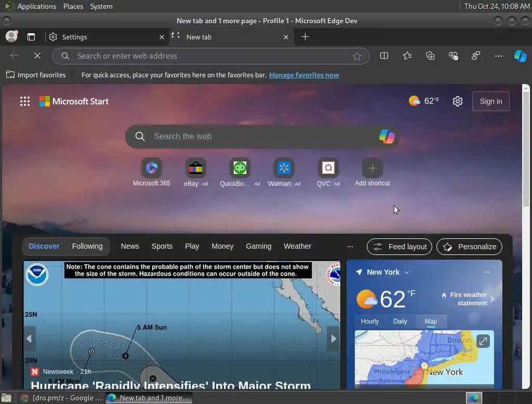Switch weather card to Daily
This screenshot has height=404, width=532.
point(400,321)
